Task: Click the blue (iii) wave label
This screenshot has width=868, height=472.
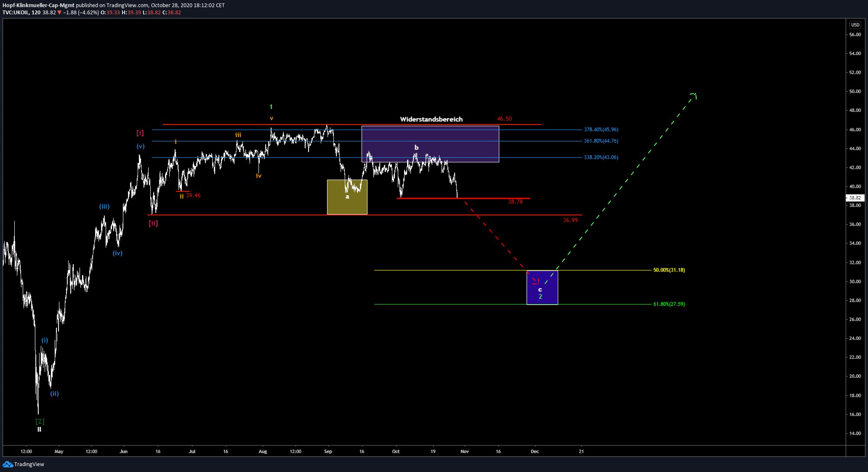Action: [104, 206]
